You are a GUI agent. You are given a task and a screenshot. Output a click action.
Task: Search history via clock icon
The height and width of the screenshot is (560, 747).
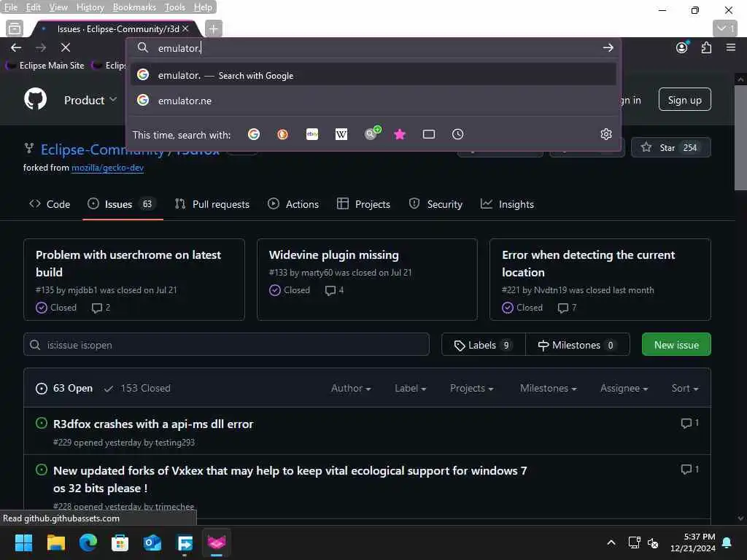tap(457, 134)
